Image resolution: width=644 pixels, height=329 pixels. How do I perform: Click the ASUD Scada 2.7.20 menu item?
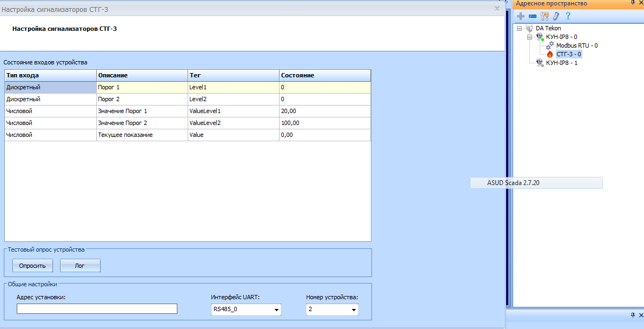coord(513,183)
